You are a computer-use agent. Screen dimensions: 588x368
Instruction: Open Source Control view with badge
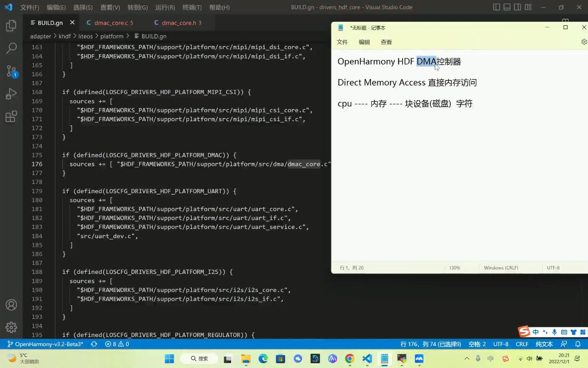[11, 71]
